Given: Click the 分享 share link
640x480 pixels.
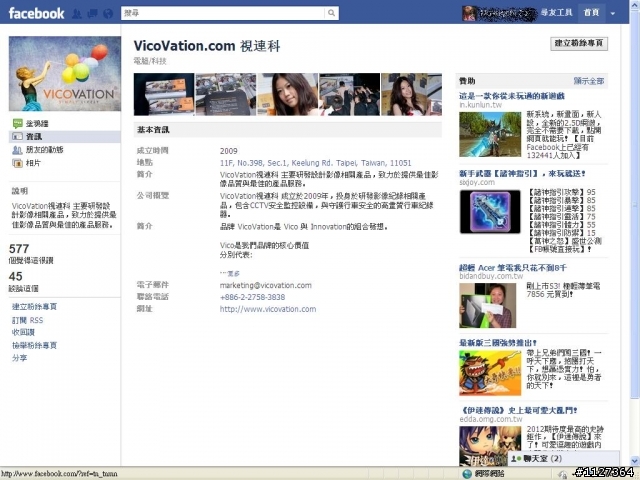Looking at the screenshot, I should pyautogui.click(x=19, y=358).
